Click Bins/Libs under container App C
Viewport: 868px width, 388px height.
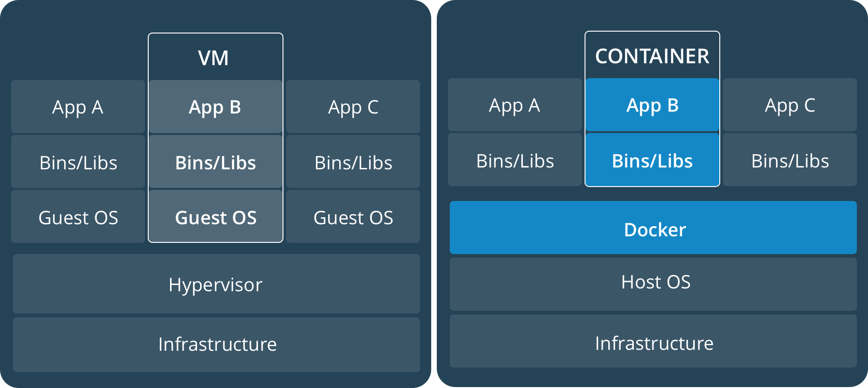pos(790,160)
